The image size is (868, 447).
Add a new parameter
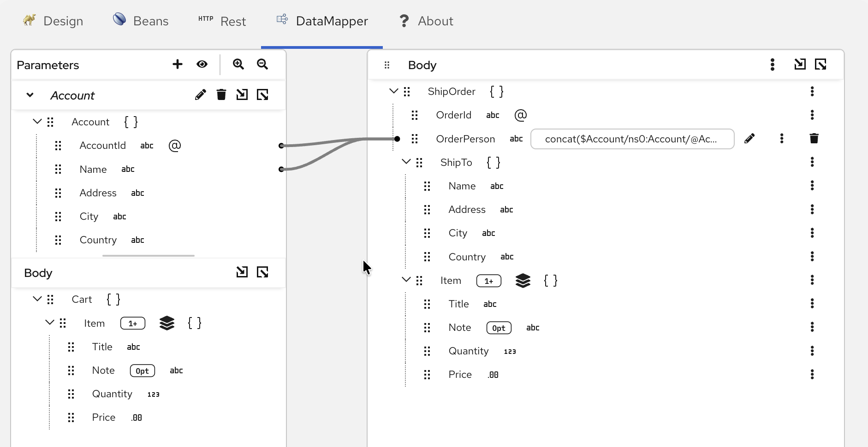(177, 64)
